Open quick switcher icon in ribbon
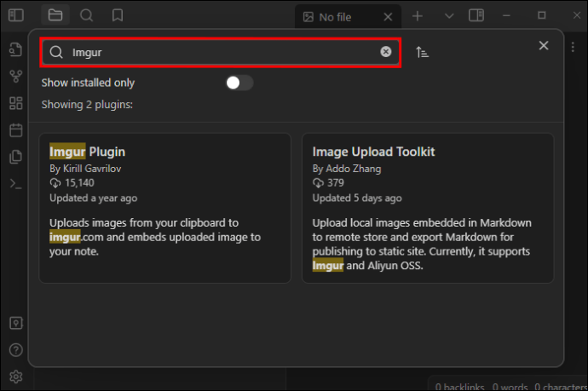 [15, 50]
